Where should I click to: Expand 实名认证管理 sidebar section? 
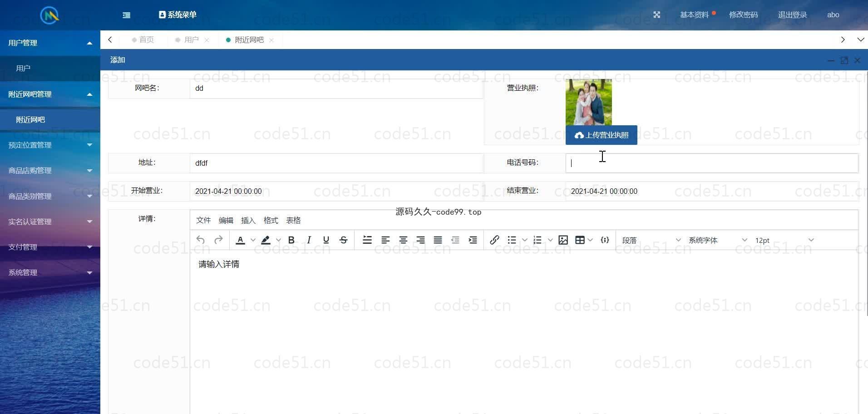(50, 222)
